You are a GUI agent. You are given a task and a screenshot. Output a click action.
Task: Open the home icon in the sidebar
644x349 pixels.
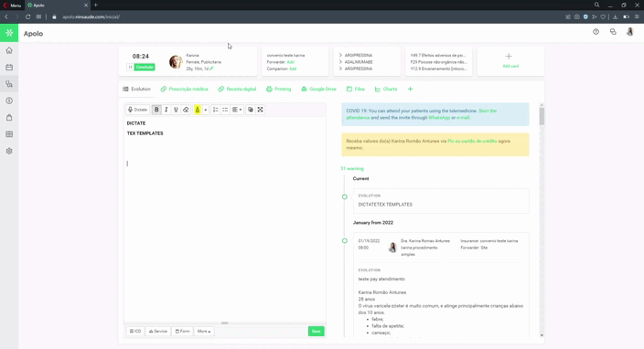(9, 50)
